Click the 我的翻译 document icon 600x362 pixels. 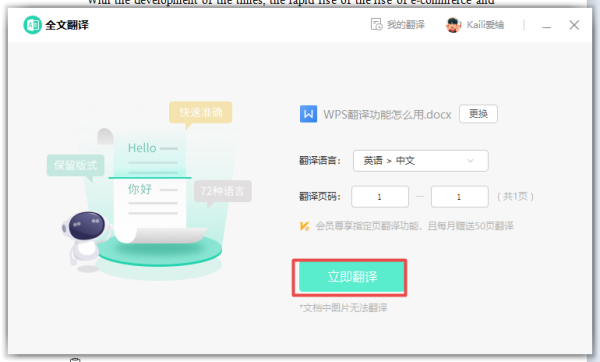[377, 25]
